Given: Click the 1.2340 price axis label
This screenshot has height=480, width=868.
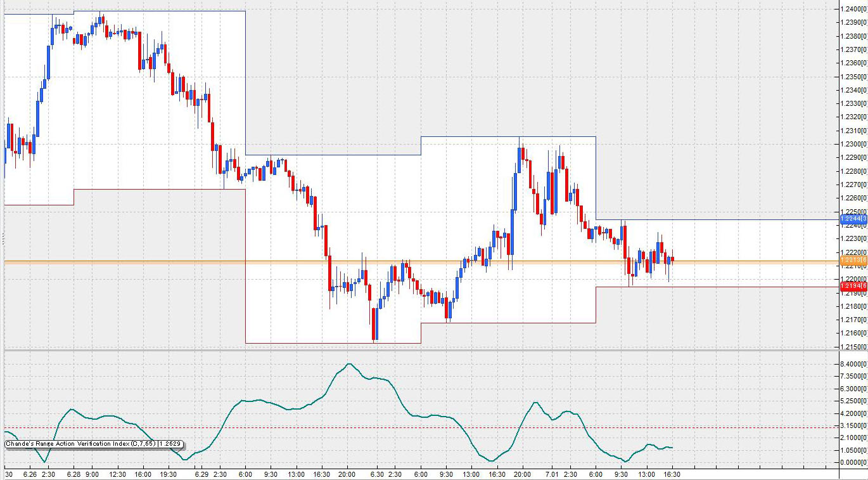Looking at the screenshot, I should click(x=854, y=90).
